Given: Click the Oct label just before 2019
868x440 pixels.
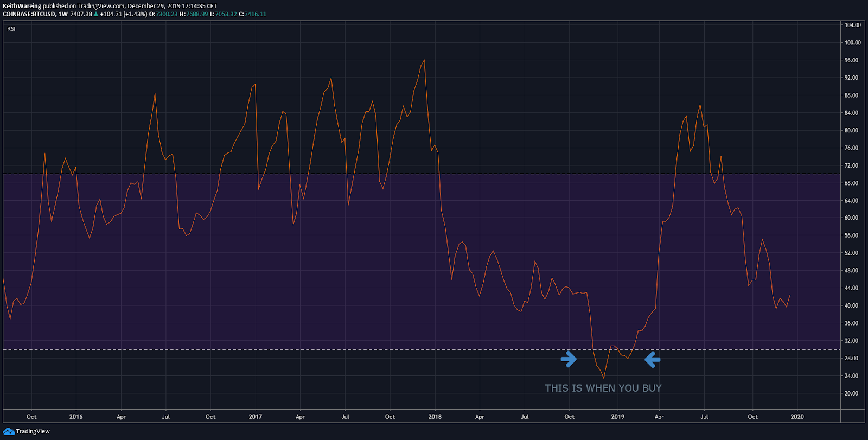Looking at the screenshot, I should tap(570, 417).
